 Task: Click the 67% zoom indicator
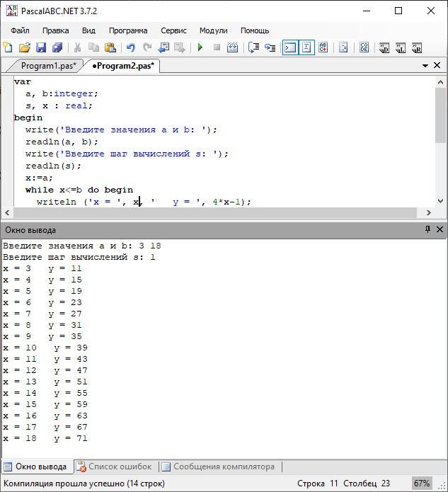[x=422, y=484]
